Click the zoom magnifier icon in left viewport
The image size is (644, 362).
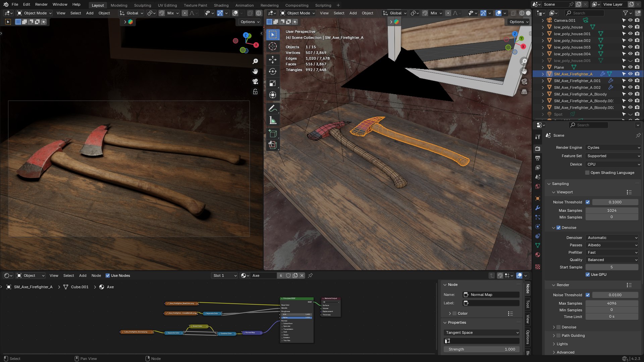[x=255, y=61]
